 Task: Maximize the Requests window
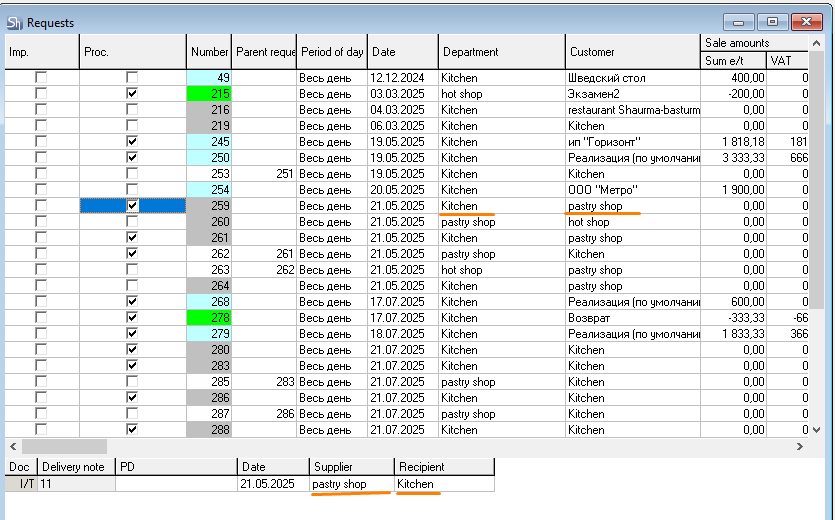pos(771,21)
